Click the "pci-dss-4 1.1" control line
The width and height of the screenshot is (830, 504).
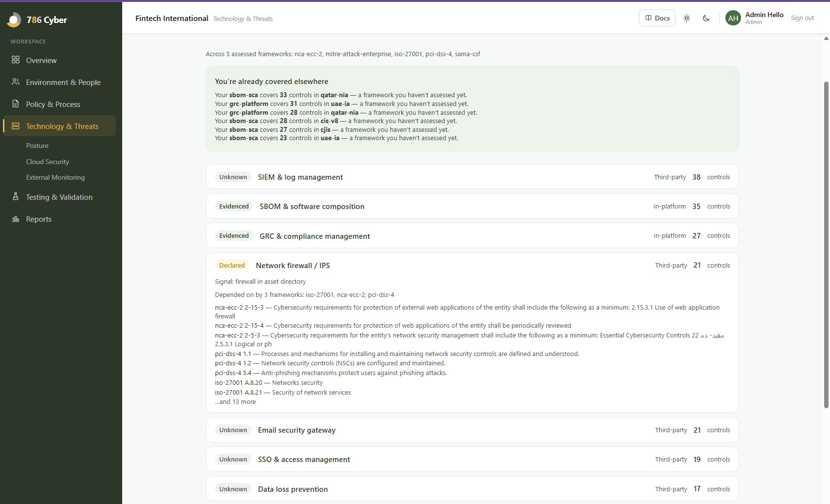pyautogui.click(x=397, y=354)
